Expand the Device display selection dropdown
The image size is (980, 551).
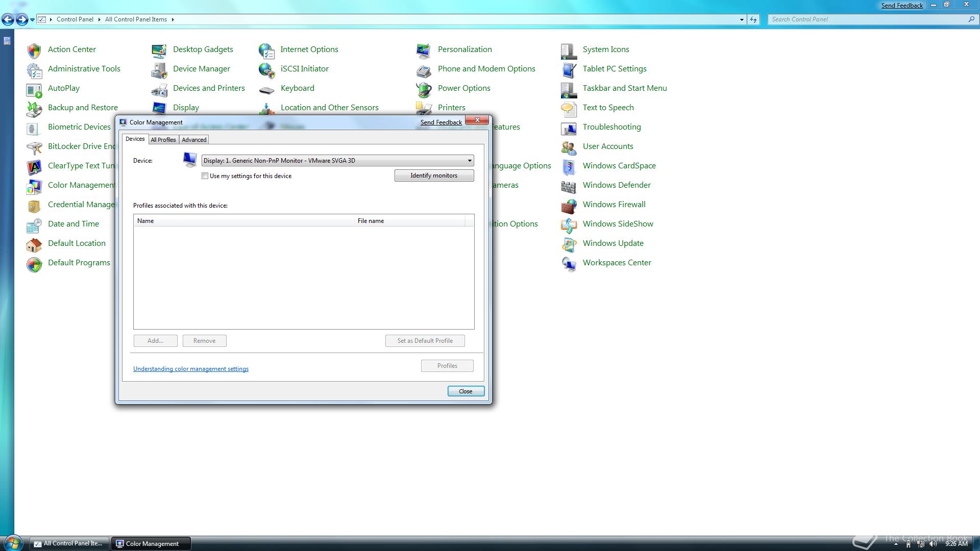pos(337,161)
